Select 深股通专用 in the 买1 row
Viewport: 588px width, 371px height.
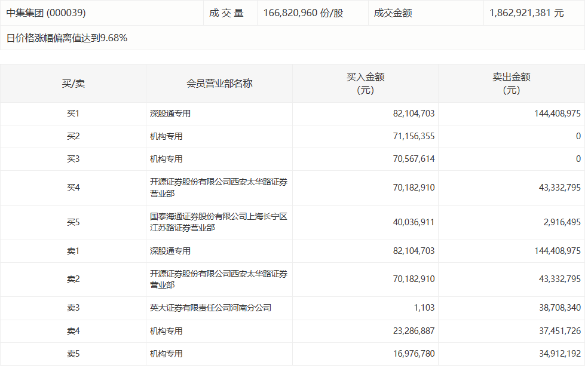click(170, 114)
